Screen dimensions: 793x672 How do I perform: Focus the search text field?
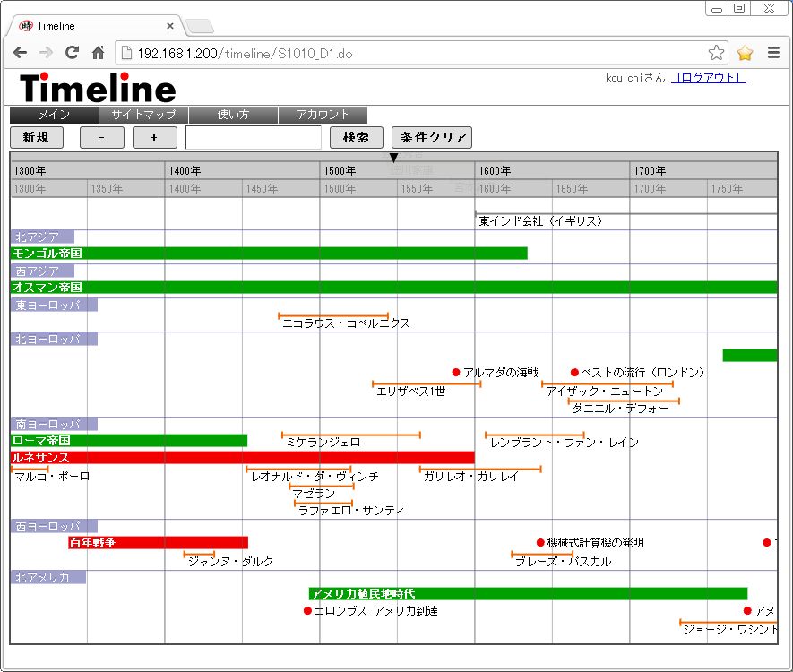pyautogui.click(x=253, y=137)
